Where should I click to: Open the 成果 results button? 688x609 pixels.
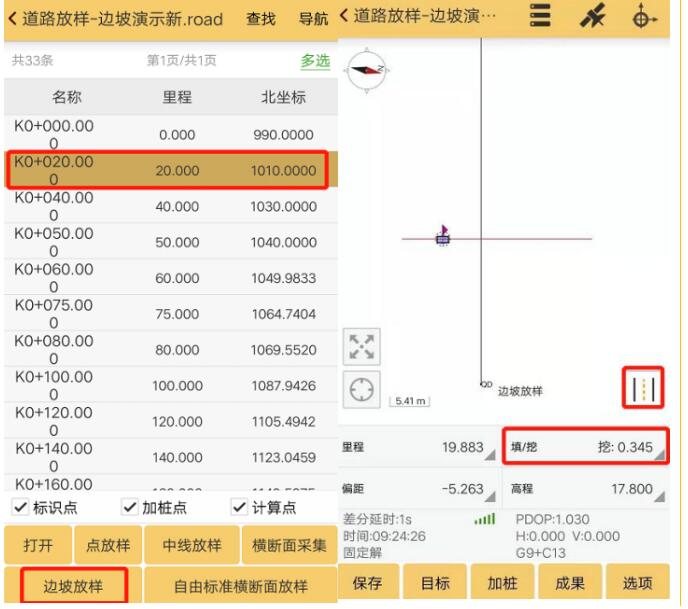coord(570,583)
